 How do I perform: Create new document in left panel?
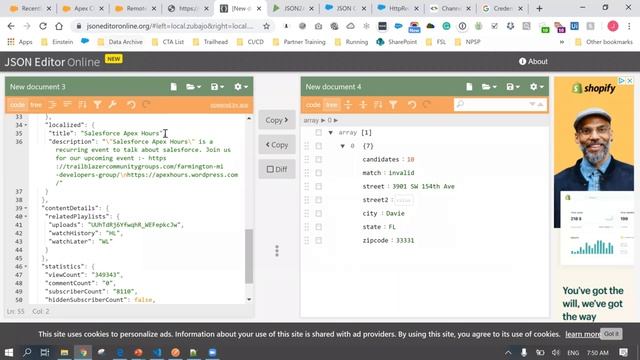[x=173, y=87]
